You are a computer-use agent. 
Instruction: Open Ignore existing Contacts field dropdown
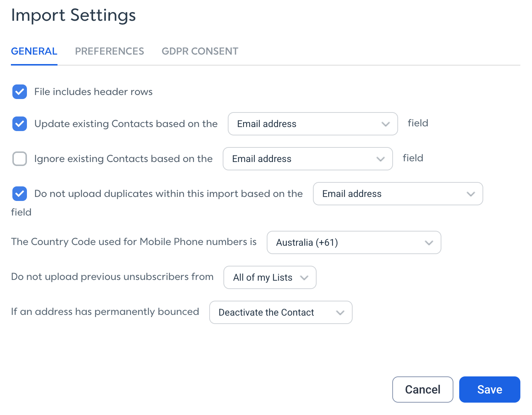tap(308, 159)
